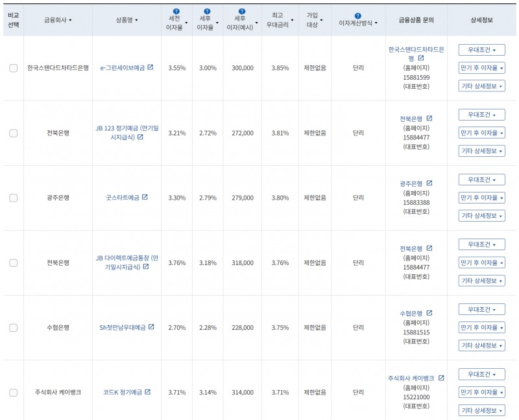This screenshot has height=420, width=519.
Task: Expand 우대조건 for JB 123 정기예금 row
Action: [481, 115]
